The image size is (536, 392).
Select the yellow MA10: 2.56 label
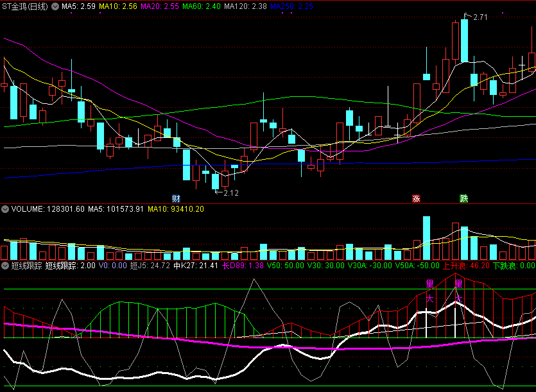pyautogui.click(x=118, y=6)
